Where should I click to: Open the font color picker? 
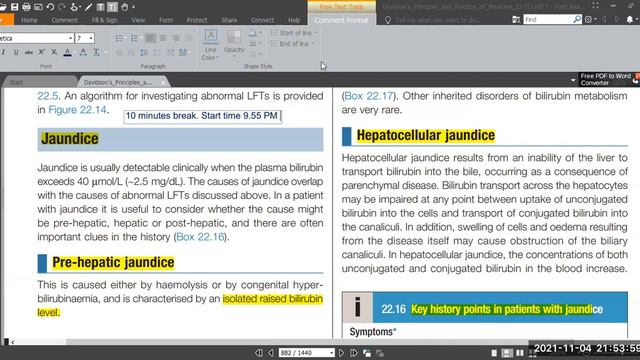(68, 52)
